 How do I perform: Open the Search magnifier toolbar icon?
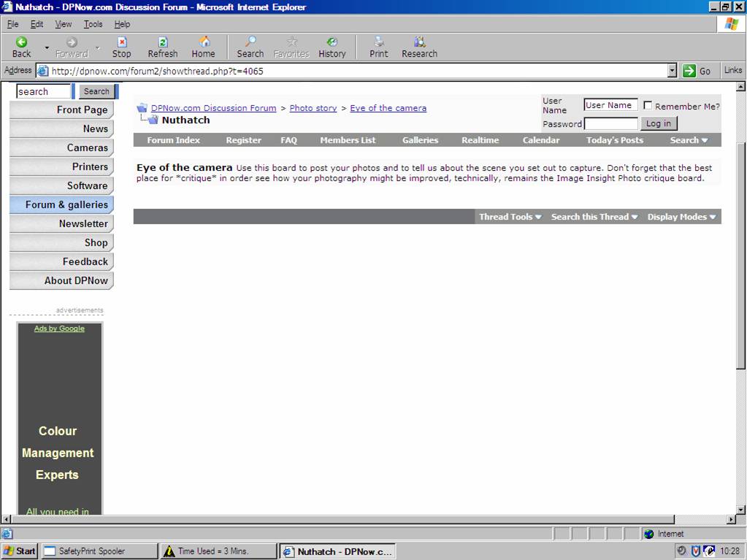click(250, 42)
